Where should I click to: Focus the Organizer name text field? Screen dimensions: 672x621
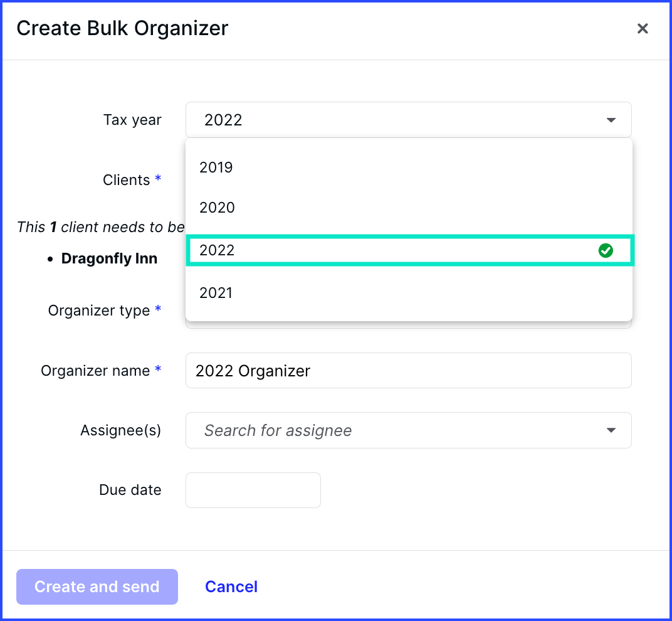409,371
